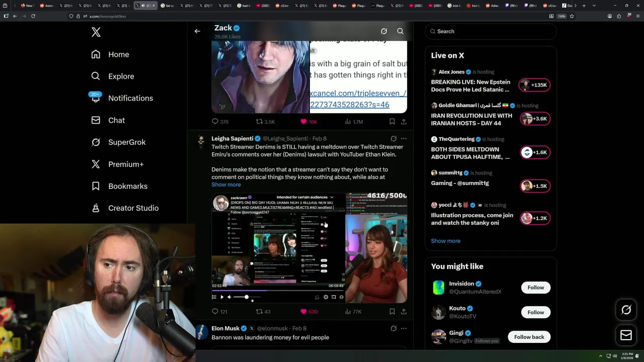Open Premium+ in sidebar
The width and height of the screenshot is (644, 362).
point(117,164)
